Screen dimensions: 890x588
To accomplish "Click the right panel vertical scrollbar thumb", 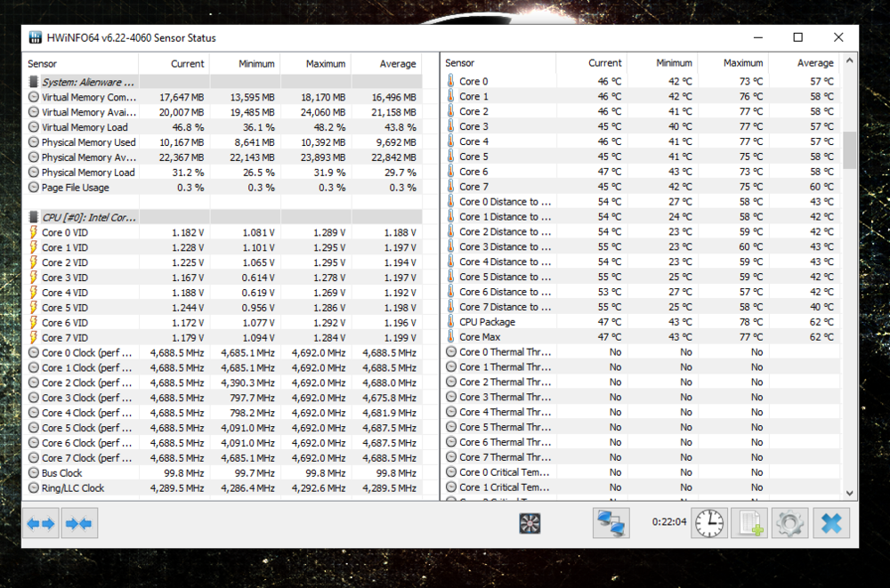I will coord(850,149).
